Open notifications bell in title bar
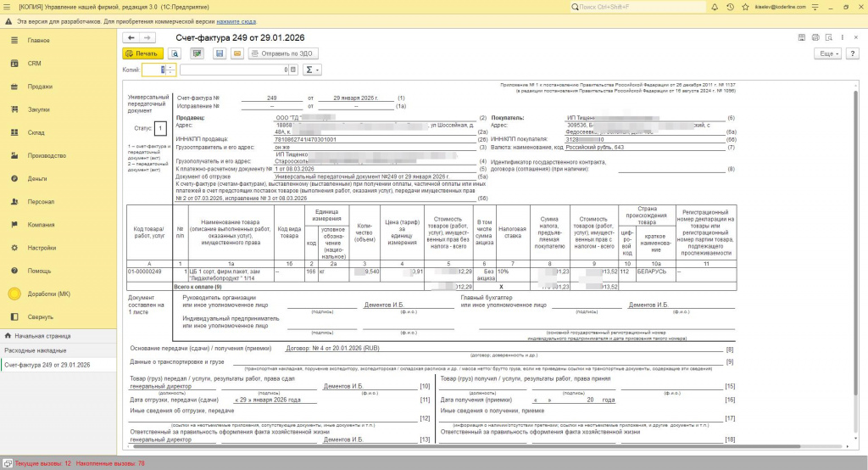This screenshot has height=470, width=868. pyautogui.click(x=715, y=7)
